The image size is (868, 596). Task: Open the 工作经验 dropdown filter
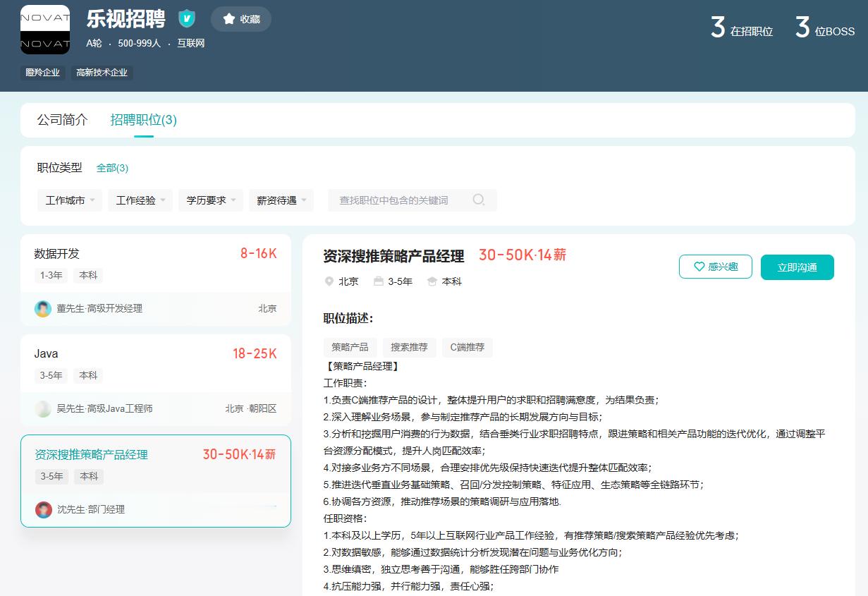[140, 200]
